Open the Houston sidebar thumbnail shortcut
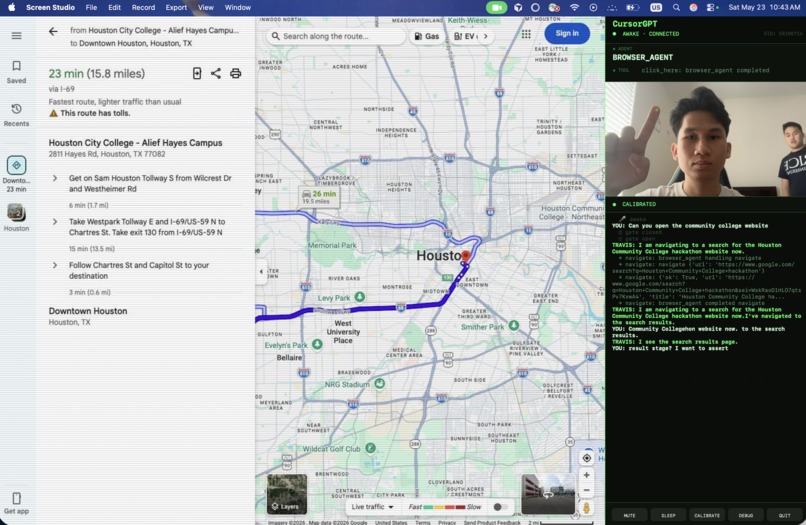Screen dimensions: 806x525 pyautogui.click(x=16, y=217)
